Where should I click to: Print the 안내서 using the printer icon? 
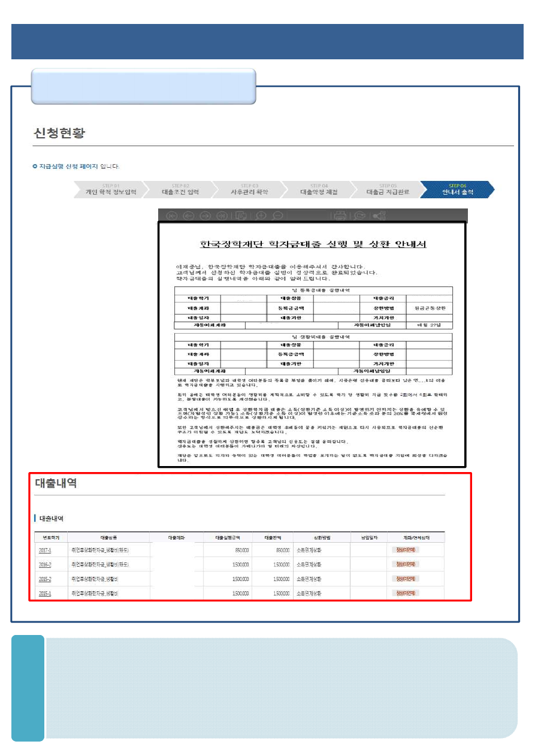[340, 216]
